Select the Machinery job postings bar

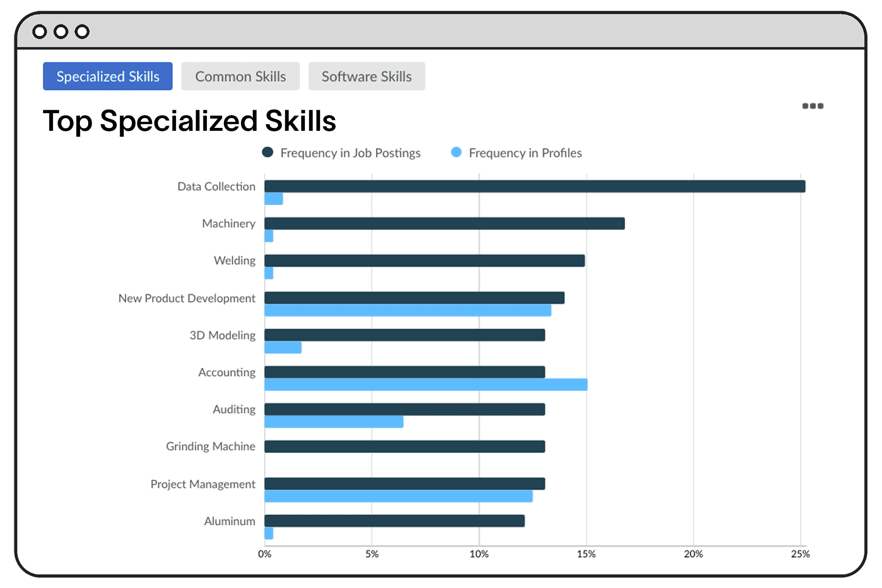point(444,223)
